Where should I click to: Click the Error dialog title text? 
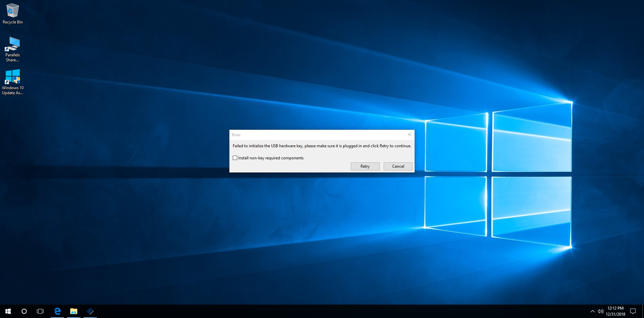pyautogui.click(x=236, y=135)
